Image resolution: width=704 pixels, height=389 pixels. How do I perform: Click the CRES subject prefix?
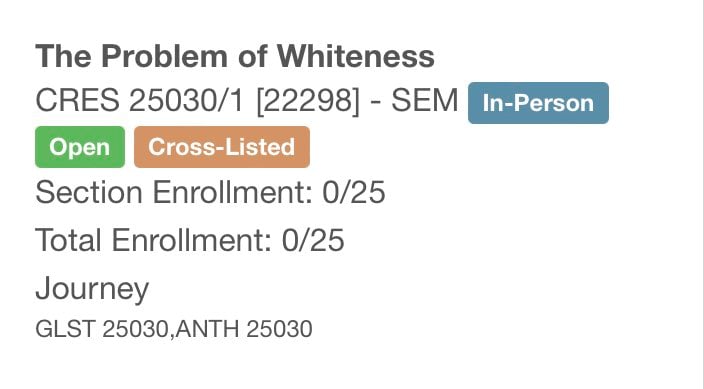coord(77,100)
